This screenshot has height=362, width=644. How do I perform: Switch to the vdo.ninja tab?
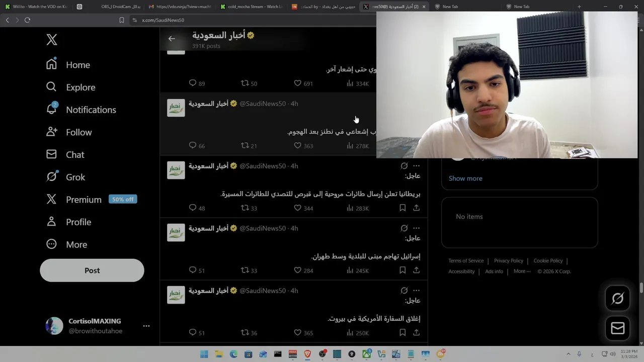[180, 7]
